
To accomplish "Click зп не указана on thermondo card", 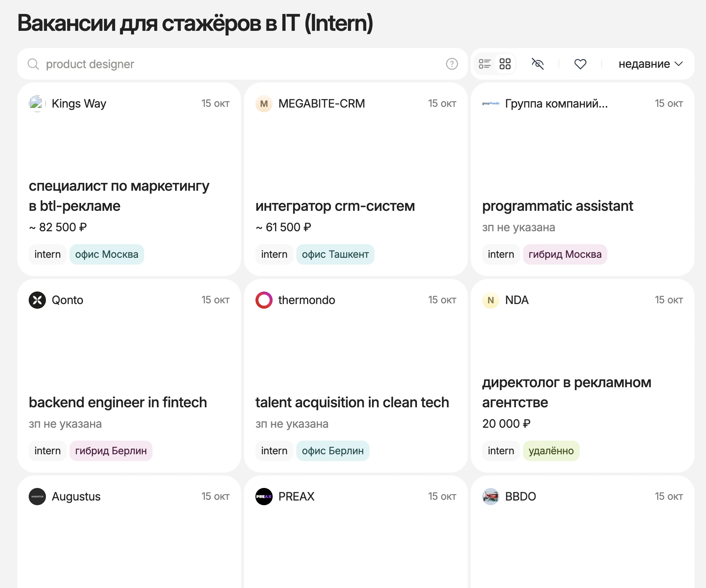I will coord(292,424).
